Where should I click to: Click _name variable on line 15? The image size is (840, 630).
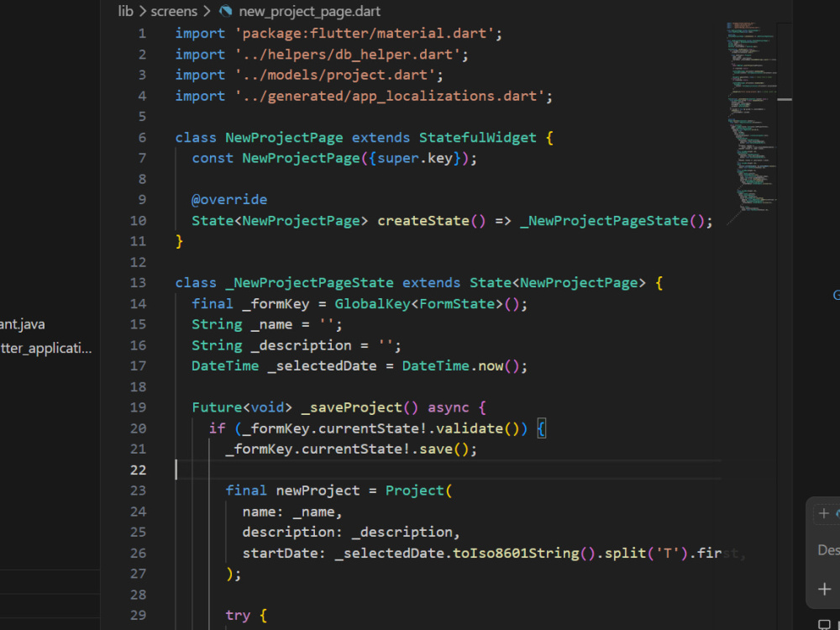coord(271,324)
